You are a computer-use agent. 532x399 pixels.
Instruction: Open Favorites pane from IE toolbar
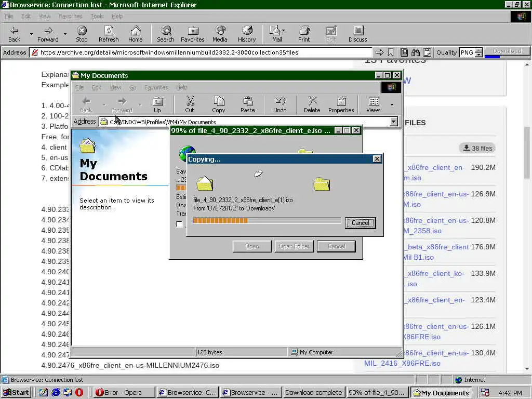click(193, 34)
